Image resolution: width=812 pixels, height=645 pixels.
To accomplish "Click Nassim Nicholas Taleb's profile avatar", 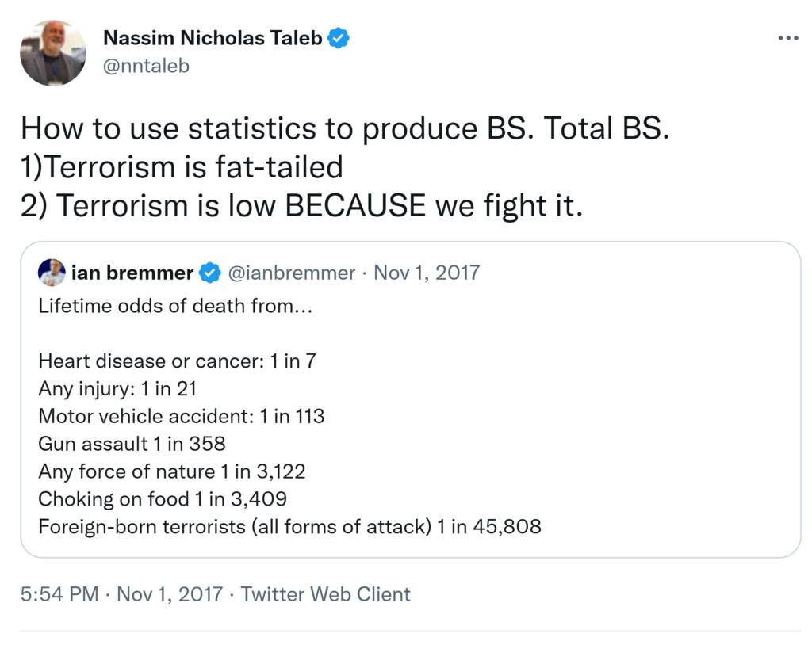I will [x=52, y=53].
